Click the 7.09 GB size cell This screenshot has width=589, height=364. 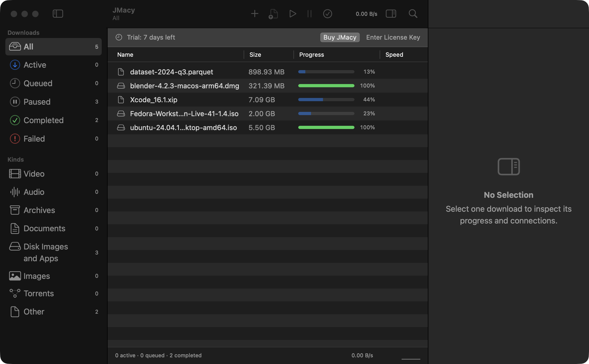(262, 100)
